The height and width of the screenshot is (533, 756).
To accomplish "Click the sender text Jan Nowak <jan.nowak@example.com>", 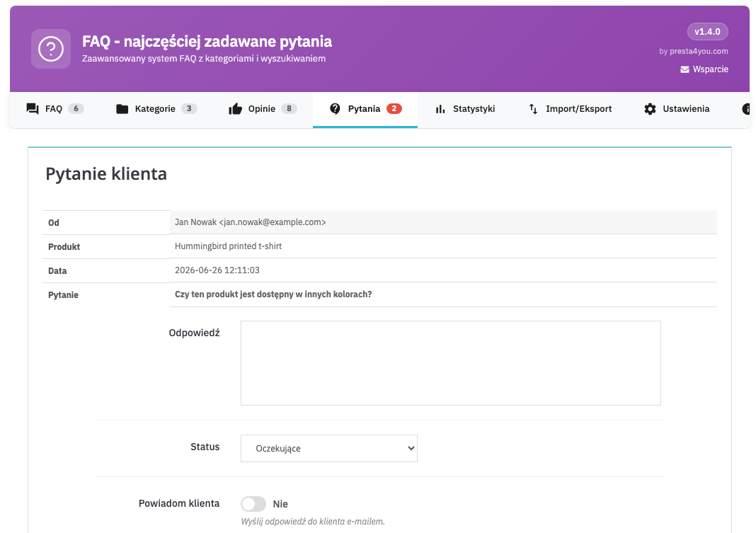I will tap(251, 222).
